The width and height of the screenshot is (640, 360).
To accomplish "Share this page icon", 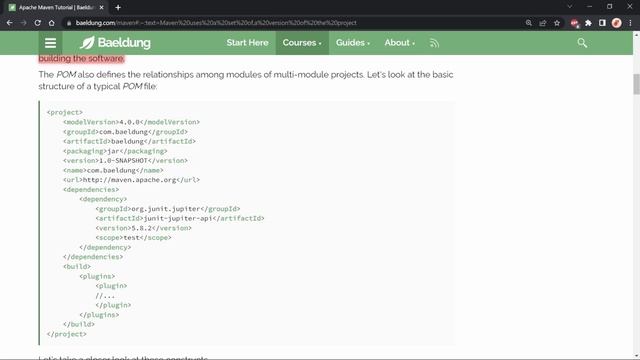I will click(543, 23).
